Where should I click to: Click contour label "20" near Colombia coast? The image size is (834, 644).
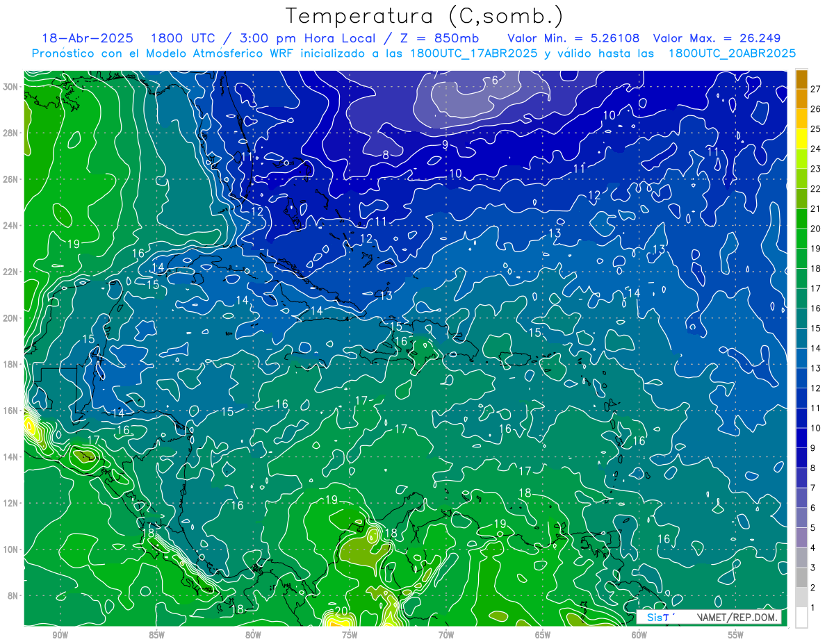click(341, 611)
